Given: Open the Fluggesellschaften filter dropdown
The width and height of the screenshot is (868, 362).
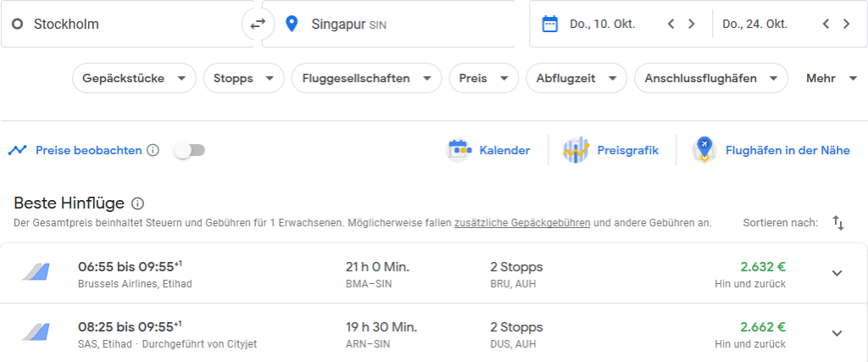Looking at the screenshot, I should 366,78.
